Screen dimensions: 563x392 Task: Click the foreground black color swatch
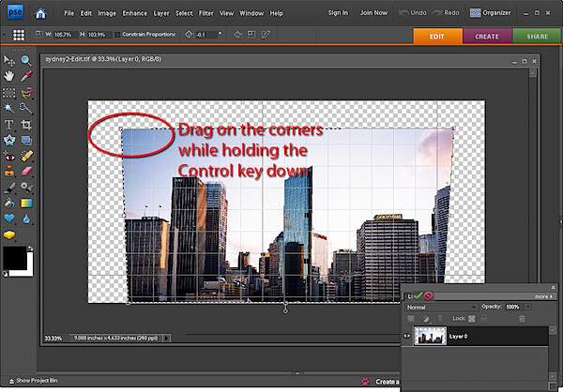[14, 258]
